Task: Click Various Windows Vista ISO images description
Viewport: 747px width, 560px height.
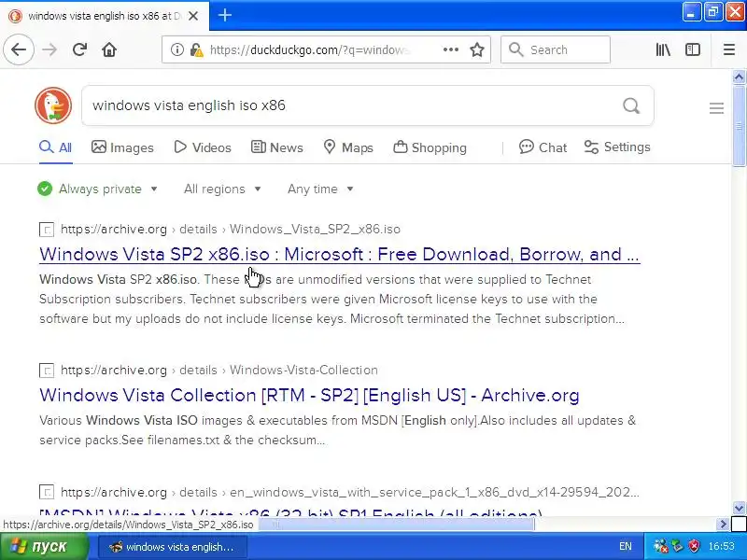Action: point(338,430)
